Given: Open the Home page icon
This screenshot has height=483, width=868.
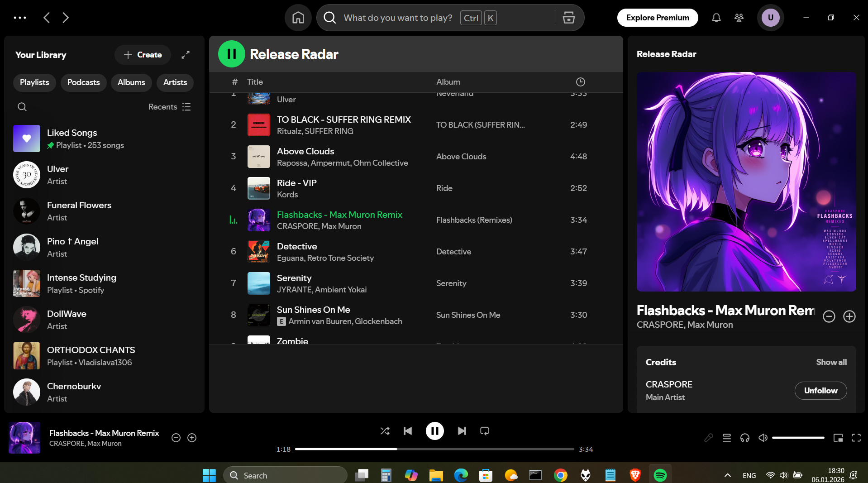Looking at the screenshot, I should pyautogui.click(x=298, y=18).
